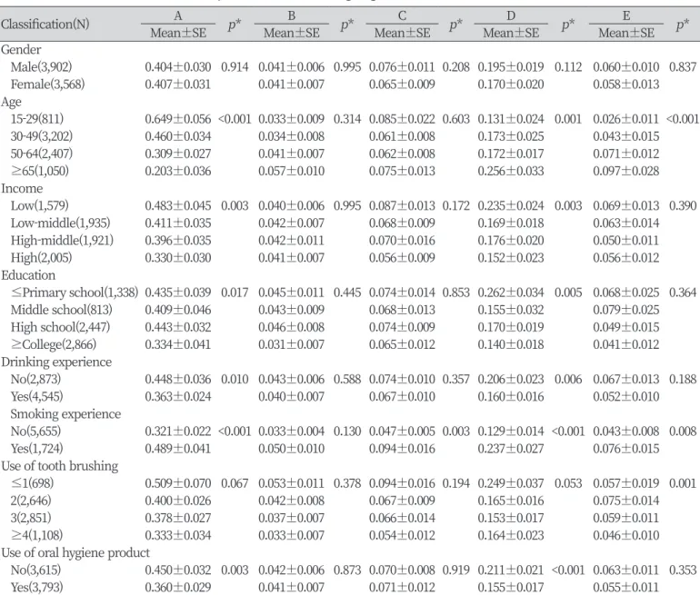This screenshot has width=700, height=595.
Task: Click p-value 0.837 in Male row
Action: (x=683, y=67)
